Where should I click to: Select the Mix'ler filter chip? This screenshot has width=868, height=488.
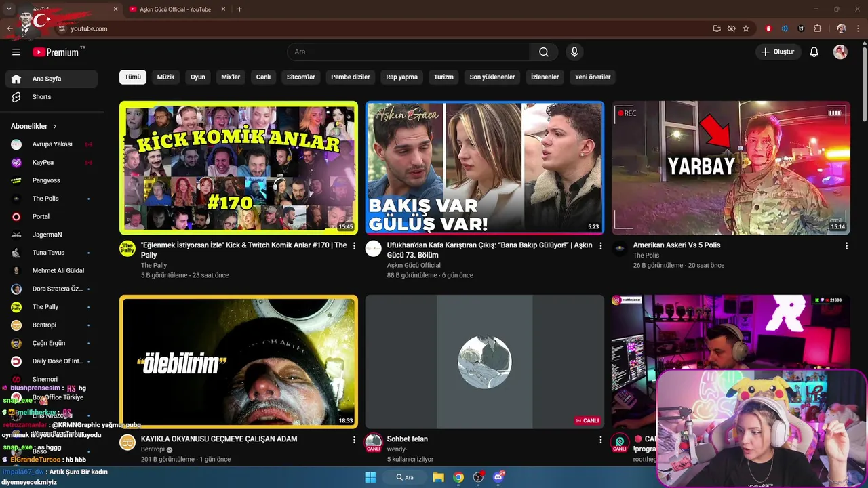pyautogui.click(x=231, y=77)
